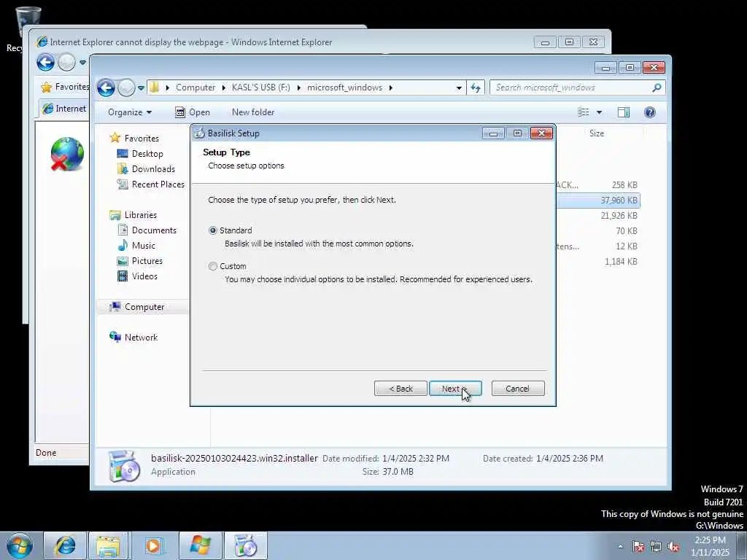Click the muted volume tray icon
Viewport: 747px width, 560px height.
[673, 547]
